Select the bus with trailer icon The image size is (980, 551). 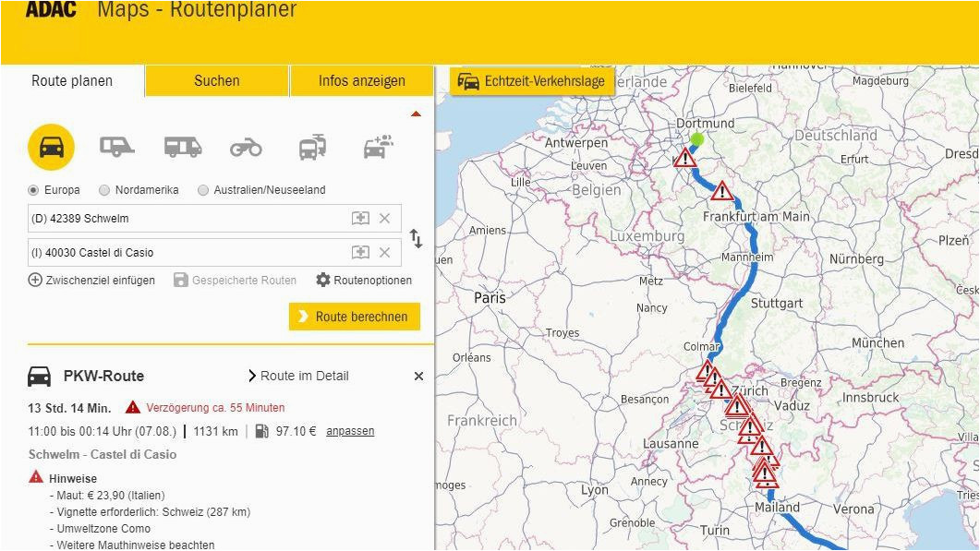(x=312, y=148)
